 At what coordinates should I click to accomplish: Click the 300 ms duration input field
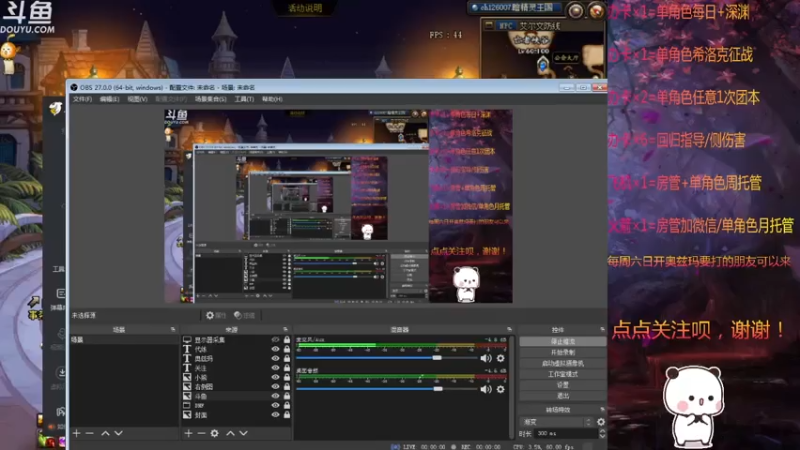(x=566, y=434)
